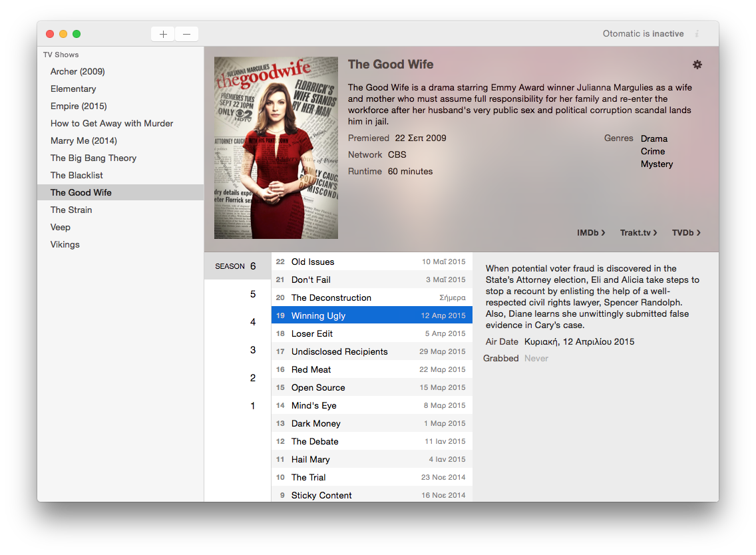The height and width of the screenshot is (555, 756).
Task: Select Empire (2015) show
Action: [120, 106]
